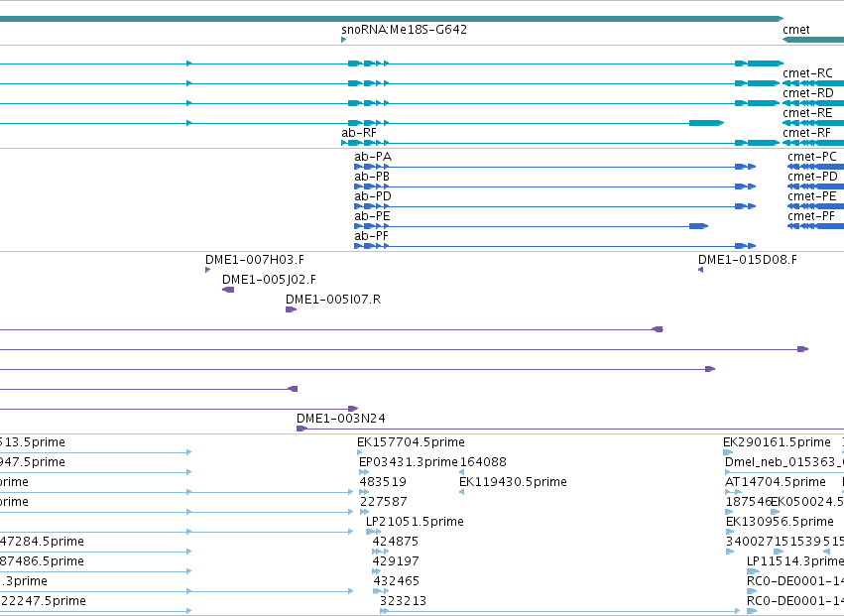
Task: Click the ab-PA protein label
Action: click(x=373, y=157)
